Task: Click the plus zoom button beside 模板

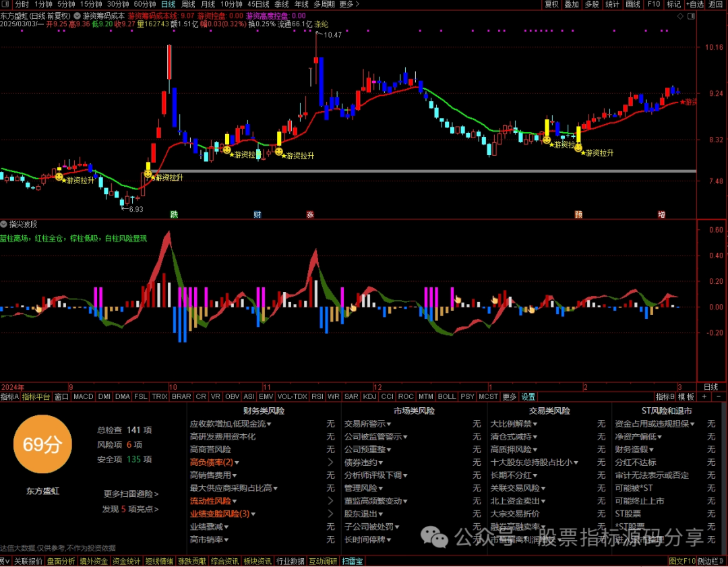Action: click(x=704, y=396)
